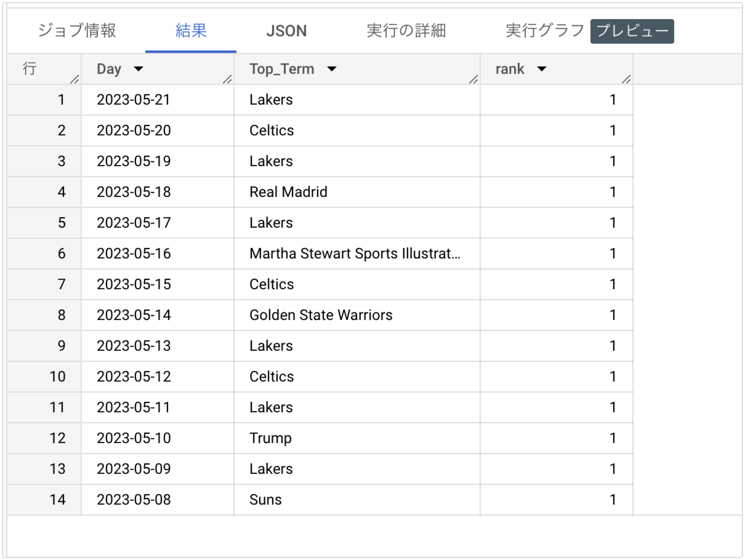This screenshot has width=745, height=560.
Task: Select the 2023-05-13 date cell
Action: (158, 346)
